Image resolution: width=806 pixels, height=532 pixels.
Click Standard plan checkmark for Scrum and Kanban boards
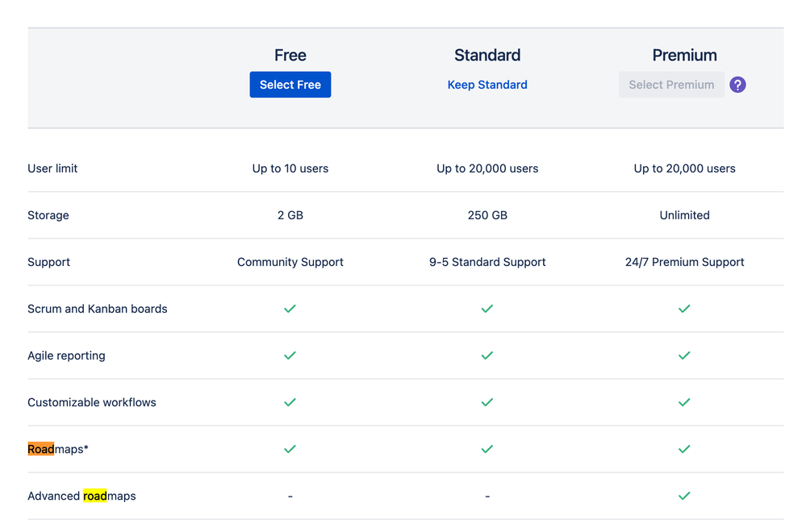click(x=487, y=309)
